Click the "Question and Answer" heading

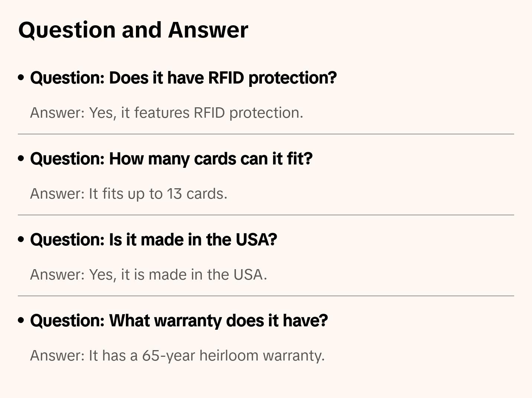133,30
